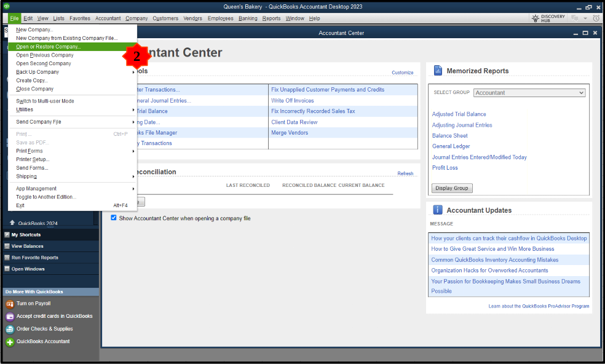Click the Turn on Payroll icon

10,304
